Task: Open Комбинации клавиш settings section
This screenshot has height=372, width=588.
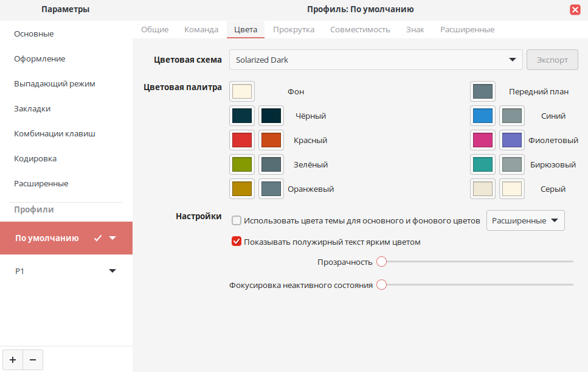Action: click(x=55, y=133)
